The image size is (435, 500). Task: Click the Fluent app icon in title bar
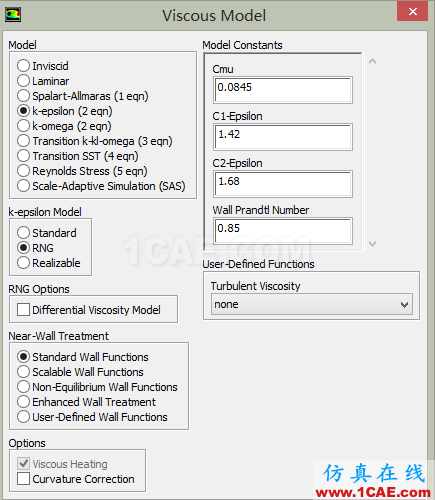13,15
